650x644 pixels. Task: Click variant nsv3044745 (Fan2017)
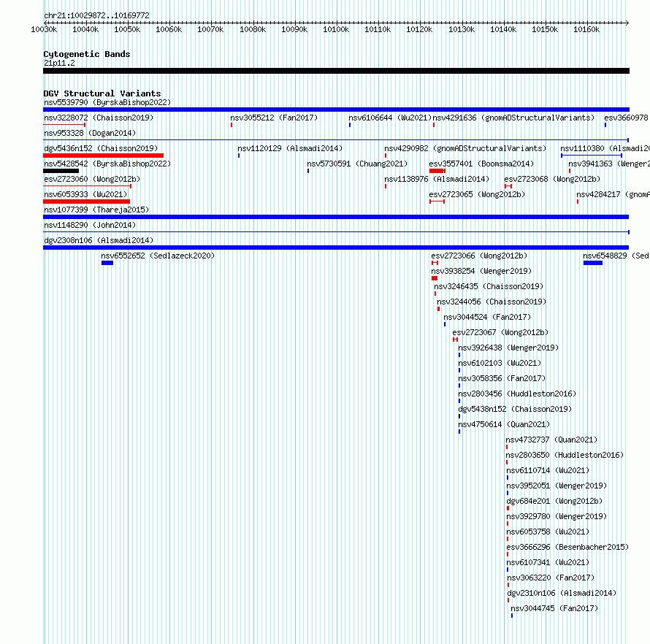pos(554,608)
